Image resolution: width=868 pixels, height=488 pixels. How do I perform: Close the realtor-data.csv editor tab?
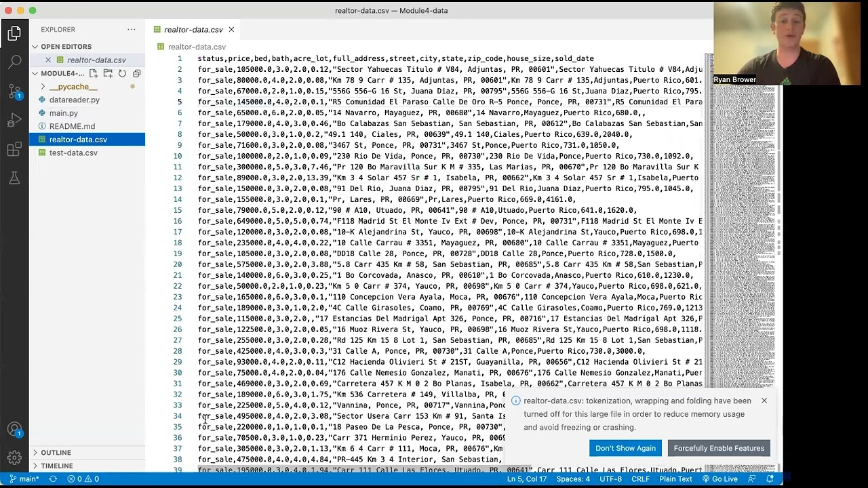pyautogui.click(x=231, y=30)
